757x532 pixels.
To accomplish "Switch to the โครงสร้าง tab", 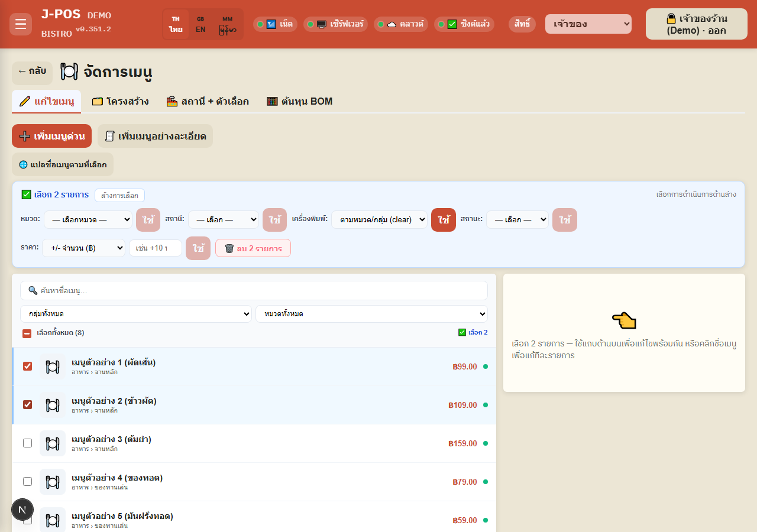I will 120,101.
